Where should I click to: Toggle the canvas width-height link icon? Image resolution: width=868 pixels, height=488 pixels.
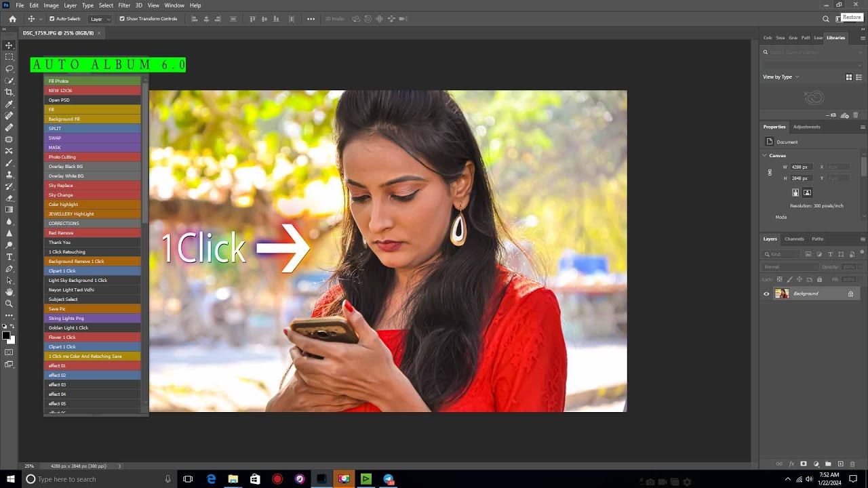[770, 172]
